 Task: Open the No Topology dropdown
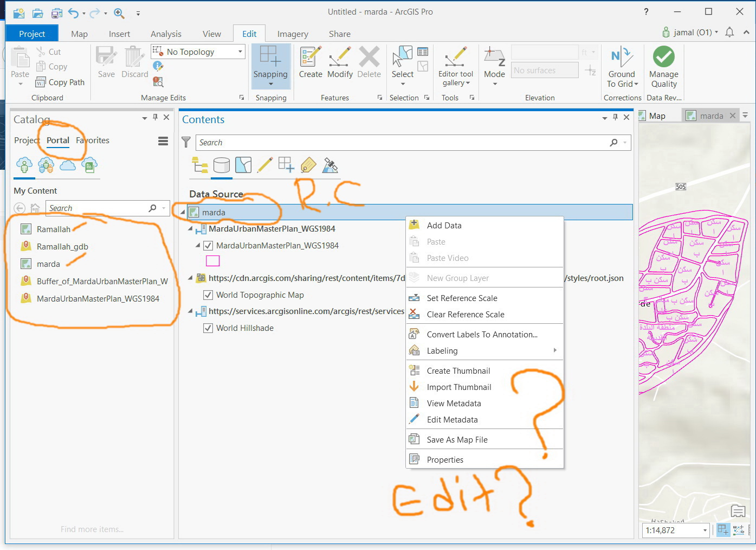240,52
